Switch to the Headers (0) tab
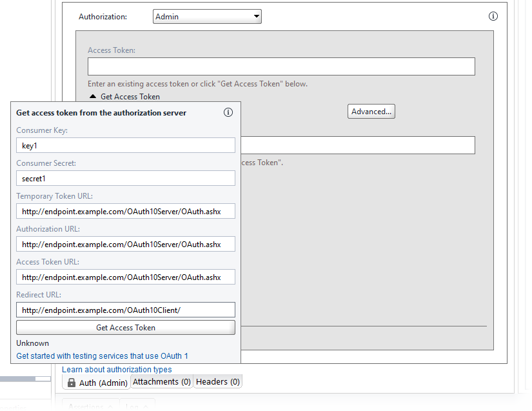Screen dimensions: 532x411 [x=217, y=381]
